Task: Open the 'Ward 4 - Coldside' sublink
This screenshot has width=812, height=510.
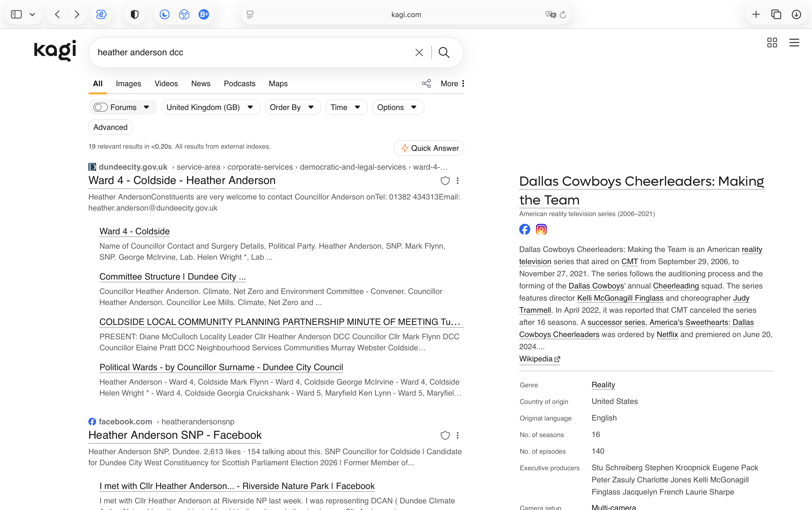Action: click(x=135, y=232)
